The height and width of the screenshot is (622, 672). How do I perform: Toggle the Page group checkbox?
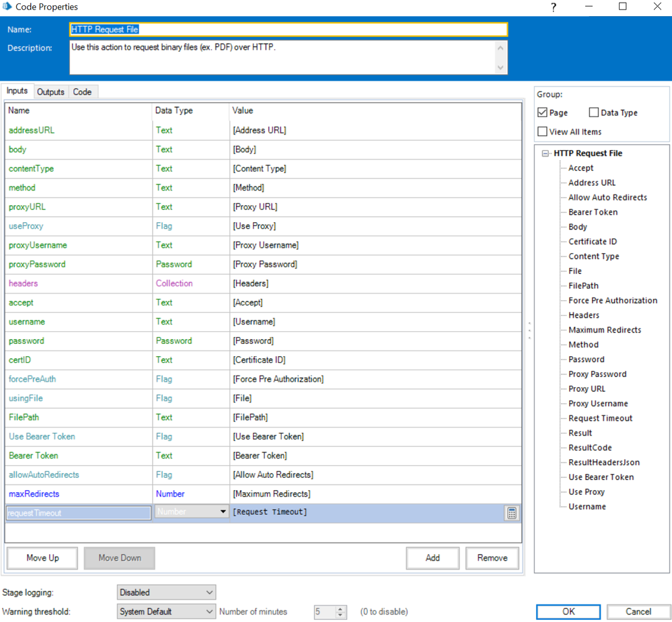[x=543, y=112]
